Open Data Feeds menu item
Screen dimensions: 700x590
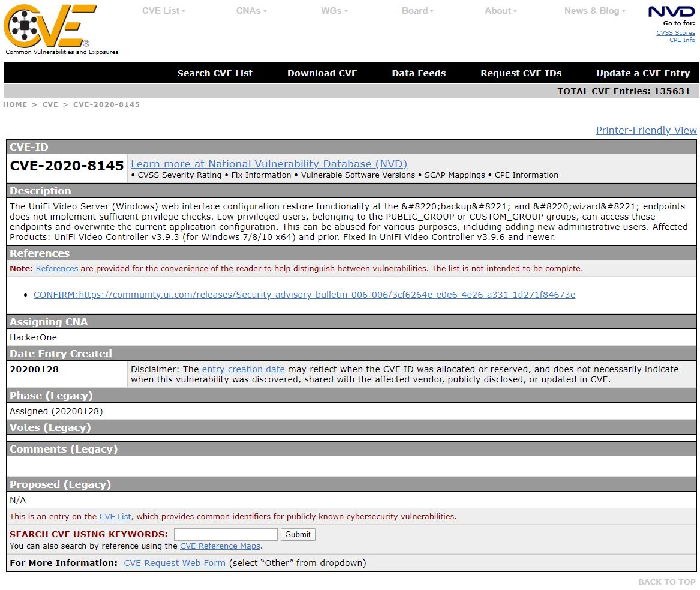coord(419,73)
